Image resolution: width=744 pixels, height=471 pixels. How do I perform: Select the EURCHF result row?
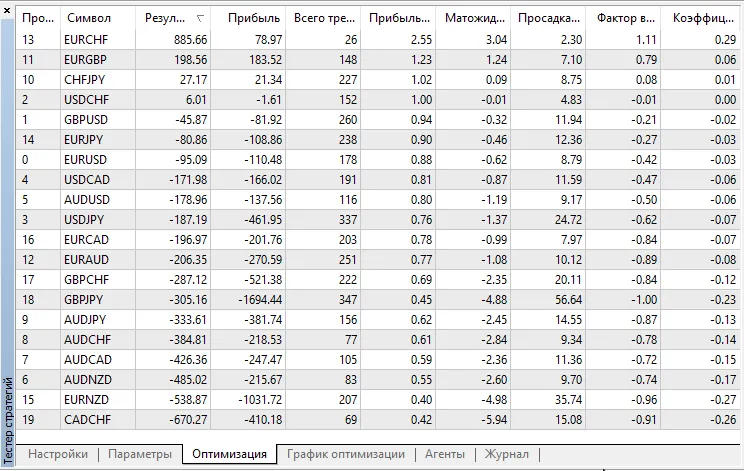tap(87, 39)
